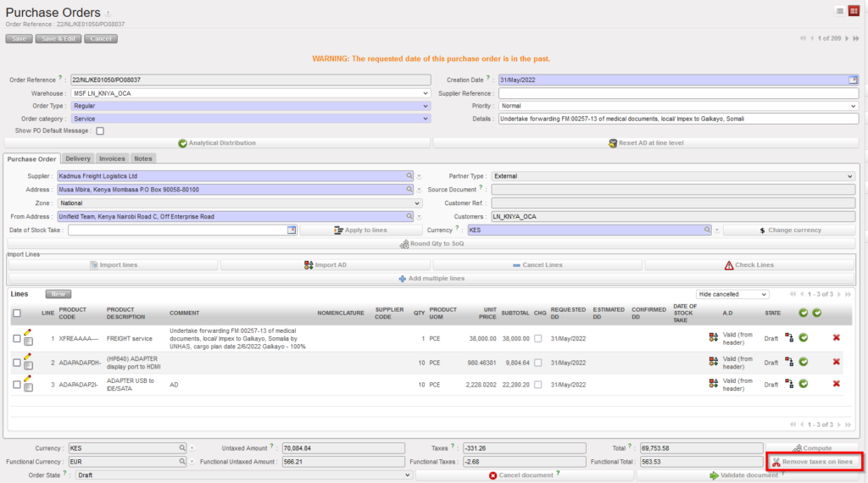Screen dimensions: 868x483
Task: Expand arrow next to Supplier field
Action: tap(419, 176)
